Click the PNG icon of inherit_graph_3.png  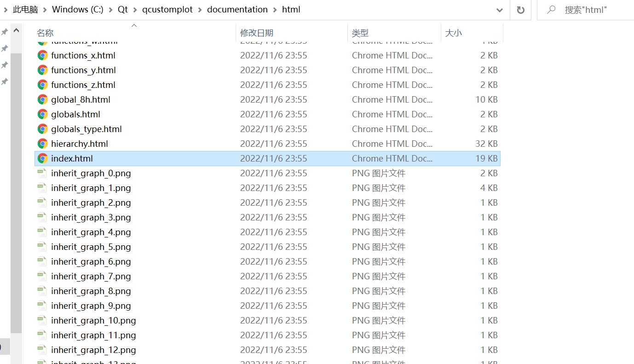click(42, 217)
